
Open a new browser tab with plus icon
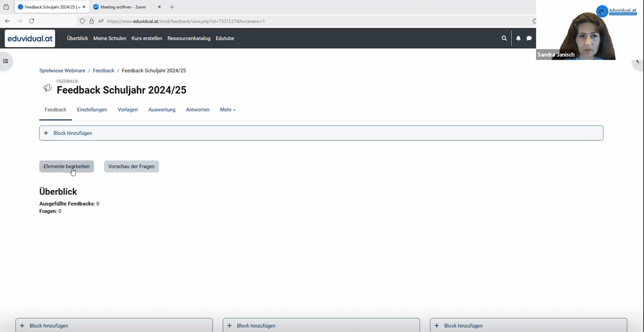[172, 7]
